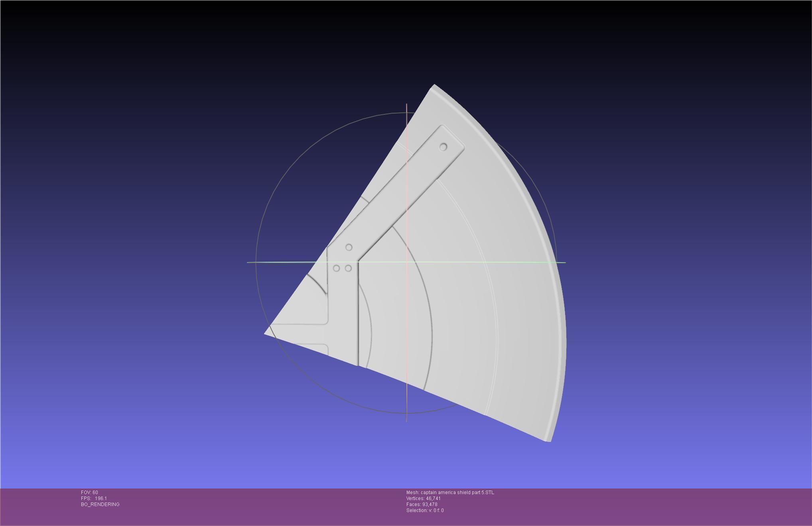Screen dimensions: 812x526
Task: Click the FPS readout text
Action: point(94,499)
